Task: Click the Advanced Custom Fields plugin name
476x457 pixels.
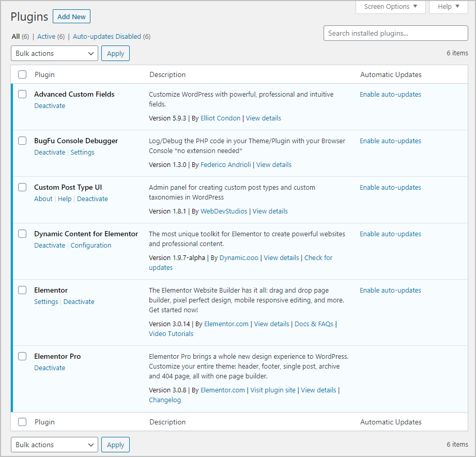Action: 74,94
